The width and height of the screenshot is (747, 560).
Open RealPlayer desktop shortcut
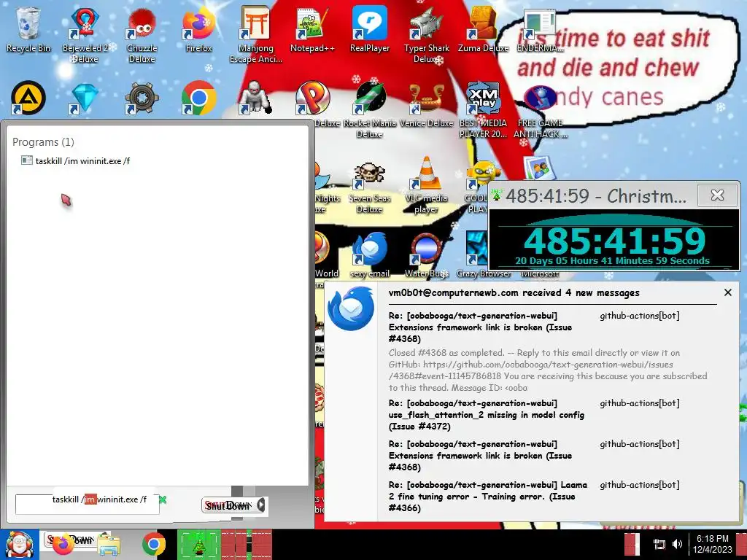coord(370,29)
